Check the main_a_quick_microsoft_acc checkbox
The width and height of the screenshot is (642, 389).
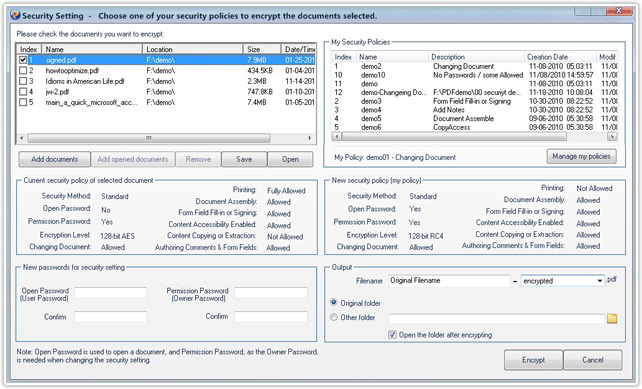coord(23,102)
